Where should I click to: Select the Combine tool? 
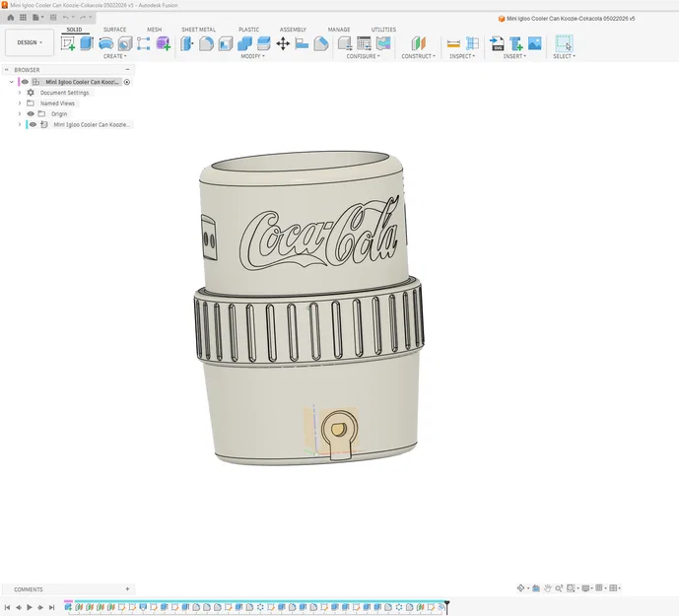(x=244, y=43)
